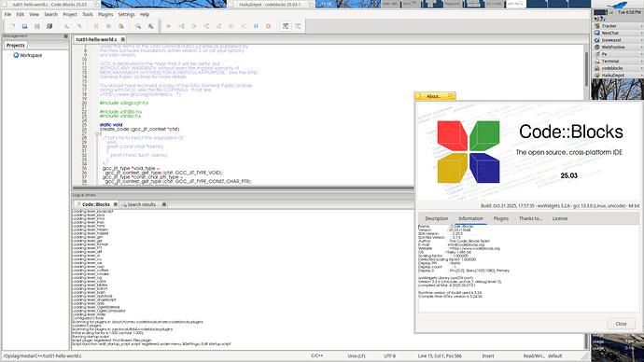
Task: Open Find with the magnifier icon
Action: point(138,26)
